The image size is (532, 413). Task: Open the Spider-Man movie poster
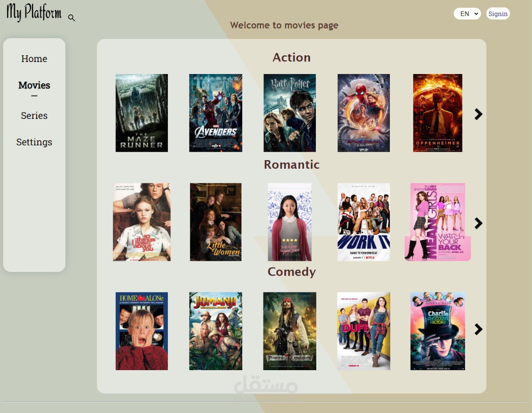click(x=364, y=113)
